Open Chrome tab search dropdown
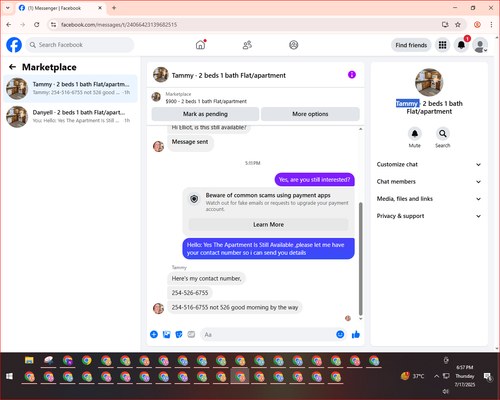Screen dimensions: 500x400 pyautogui.click(x=8, y=8)
